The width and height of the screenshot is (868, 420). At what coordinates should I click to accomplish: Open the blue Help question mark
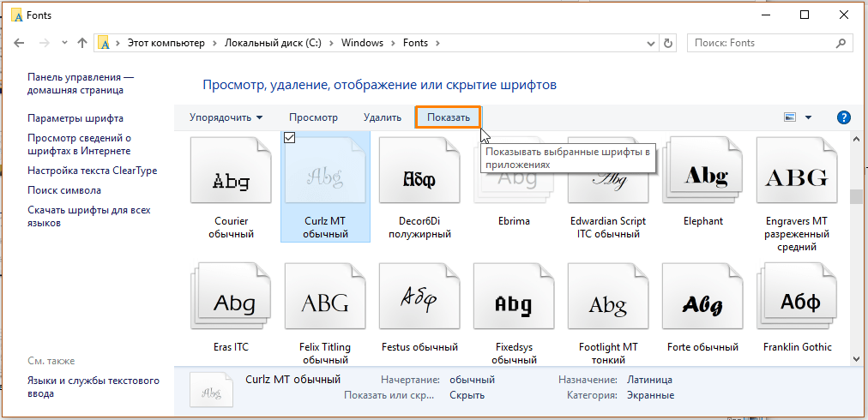(x=844, y=117)
